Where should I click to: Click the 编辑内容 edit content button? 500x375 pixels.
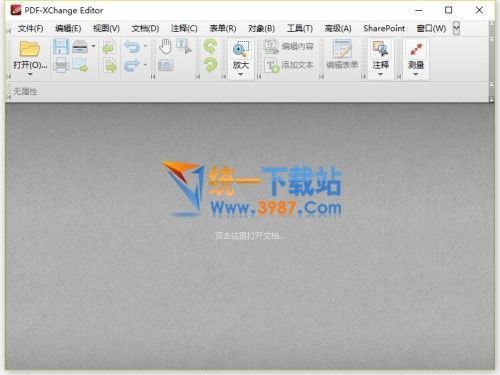(289, 46)
